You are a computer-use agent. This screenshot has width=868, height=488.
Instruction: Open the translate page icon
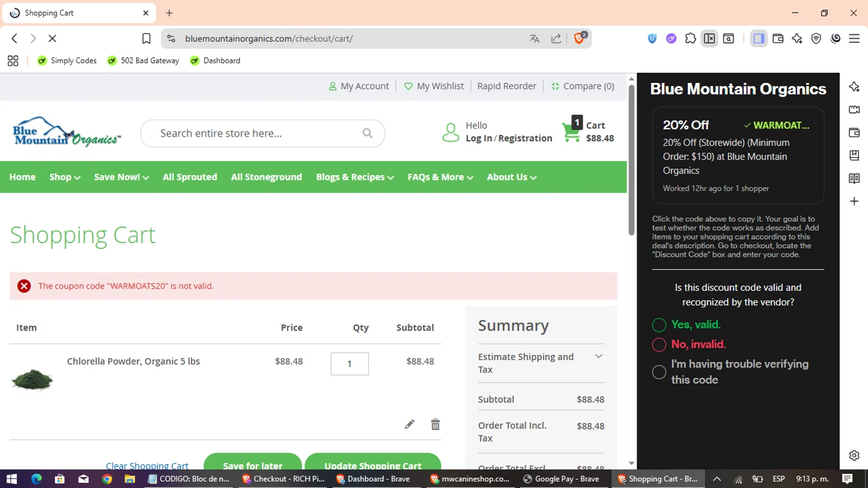535,39
